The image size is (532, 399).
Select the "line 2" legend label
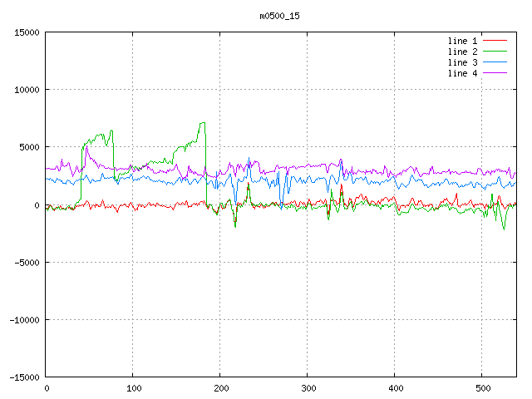(462, 52)
